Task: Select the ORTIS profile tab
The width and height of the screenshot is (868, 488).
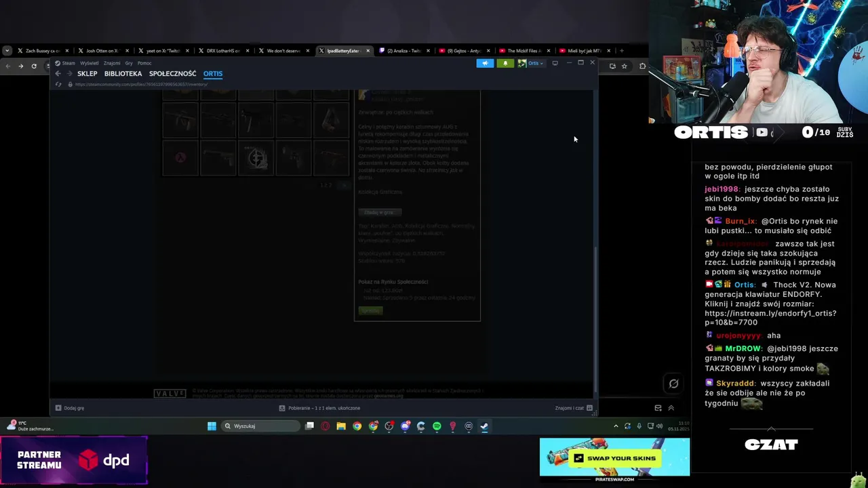Action: [213, 73]
